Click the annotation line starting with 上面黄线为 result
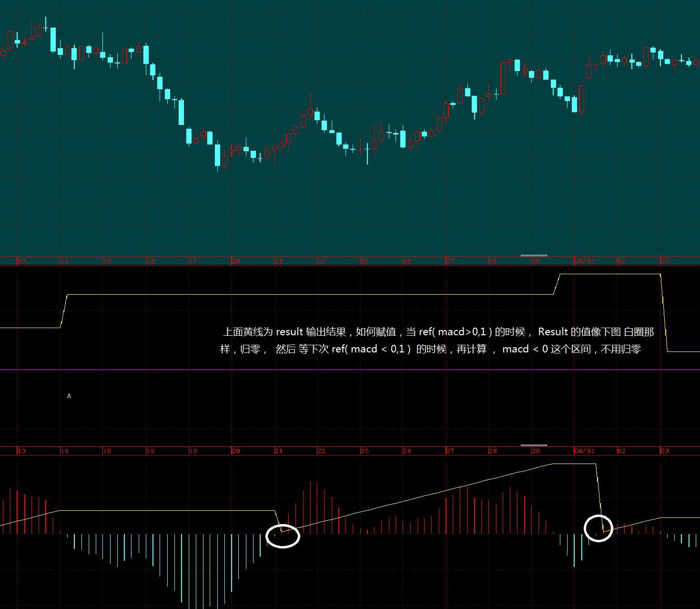This screenshot has height=609, width=700. click(438, 332)
